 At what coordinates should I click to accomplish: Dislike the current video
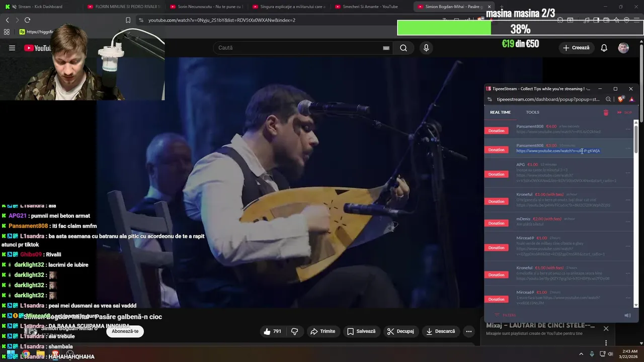pos(295,331)
